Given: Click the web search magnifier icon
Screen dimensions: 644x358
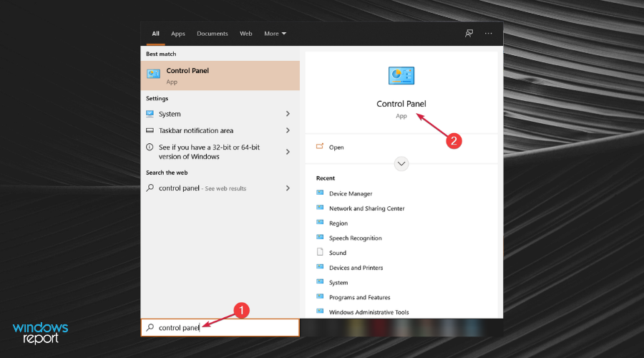Looking at the screenshot, I should pyautogui.click(x=150, y=188).
